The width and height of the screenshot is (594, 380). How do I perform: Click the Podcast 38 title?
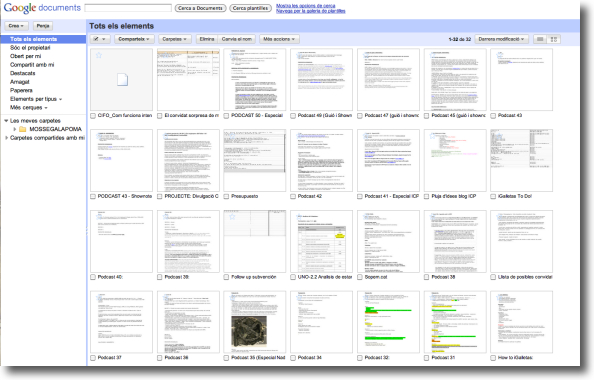(x=443, y=277)
